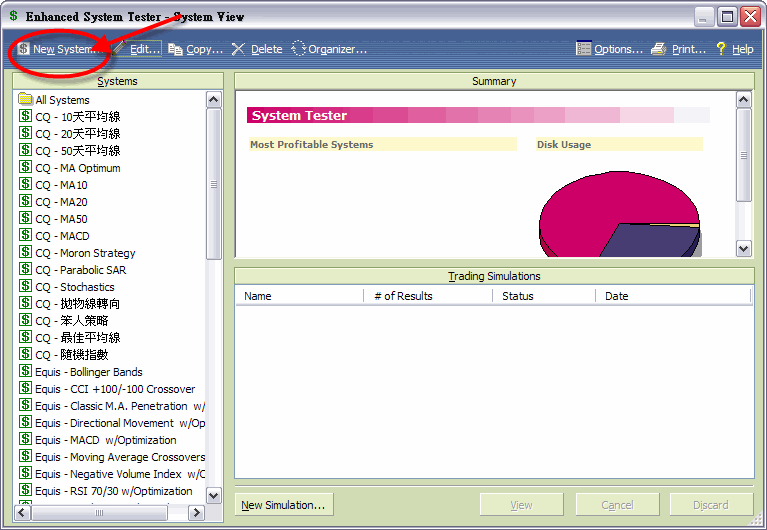Open the Options dialog
The image size is (767, 530).
[x=609, y=49]
